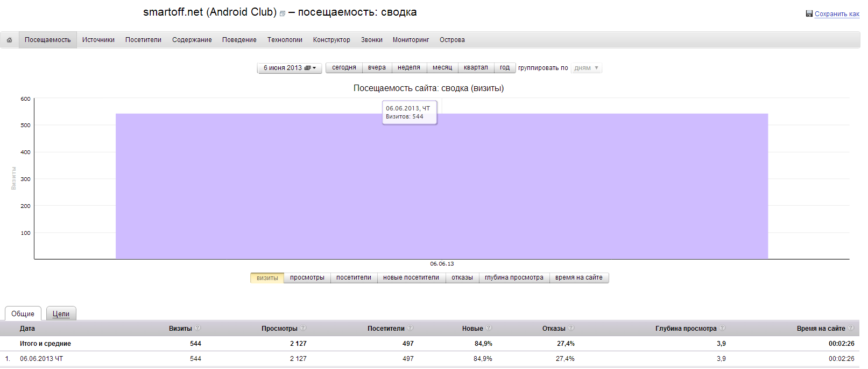The height and width of the screenshot is (369, 868).
Task: Click the '06.06.2013 ЧТ' table row date
Action: click(x=41, y=359)
